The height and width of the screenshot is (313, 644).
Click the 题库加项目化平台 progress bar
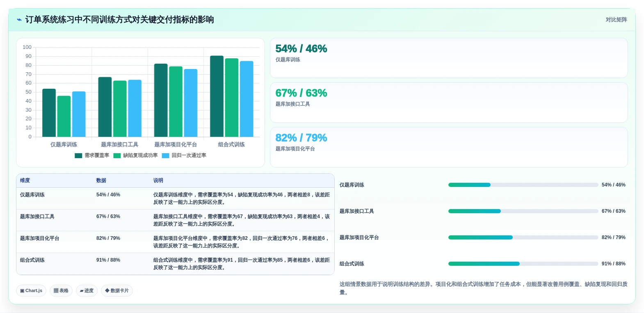pos(523,237)
